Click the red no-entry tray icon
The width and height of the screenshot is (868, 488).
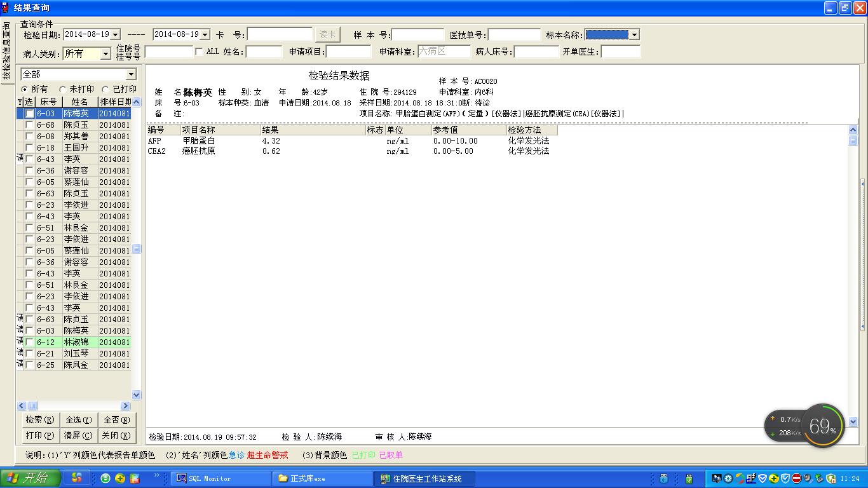click(796, 478)
